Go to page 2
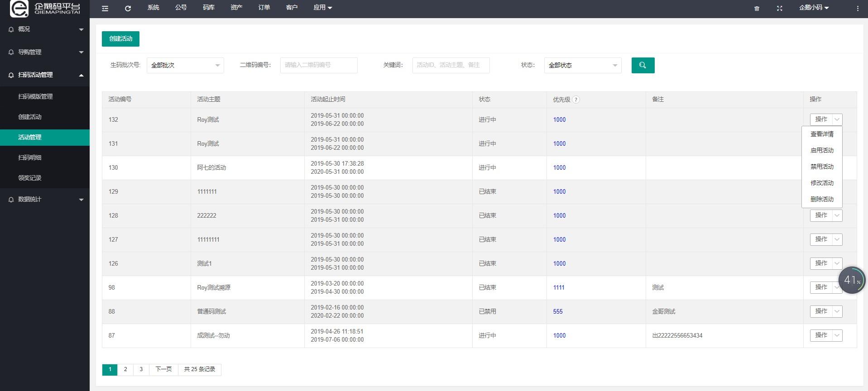 tap(125, 369)
